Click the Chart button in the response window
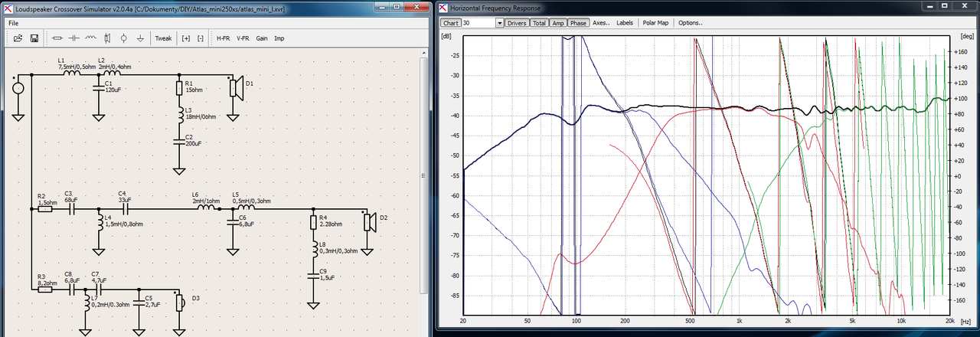The image size is (980, 337). pos(450,23)
